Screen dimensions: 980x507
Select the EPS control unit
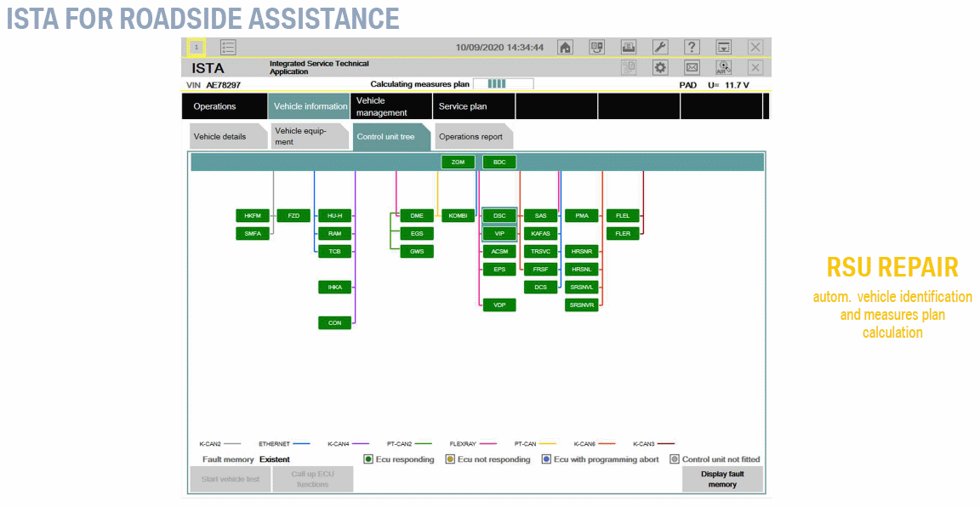click(x=499, y=270)
